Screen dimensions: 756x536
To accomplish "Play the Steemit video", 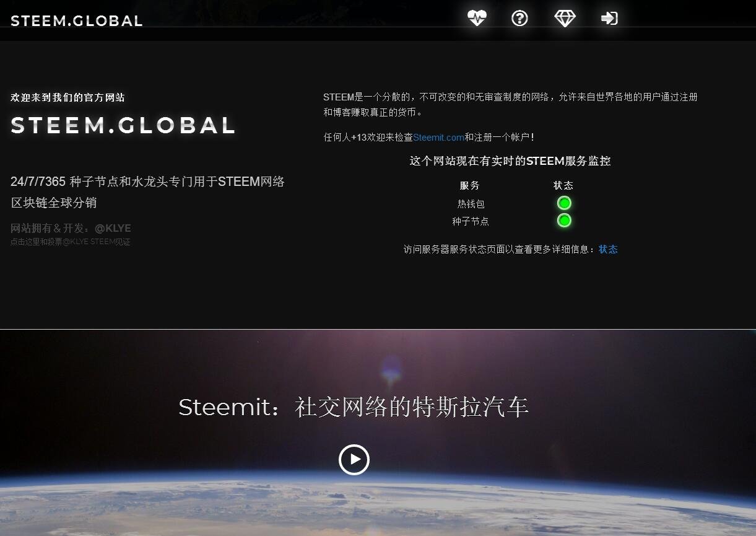I will point(354,460).
